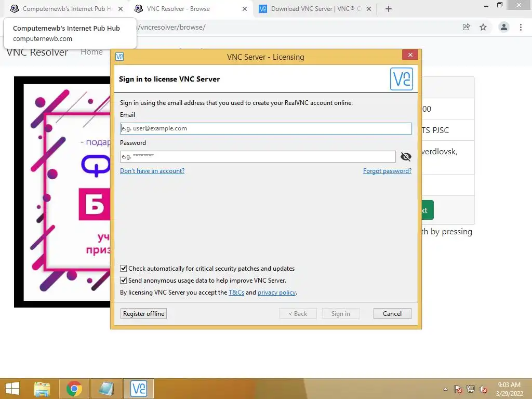Click the VNC Resolver tab favicon

click(x=138, y=9)
